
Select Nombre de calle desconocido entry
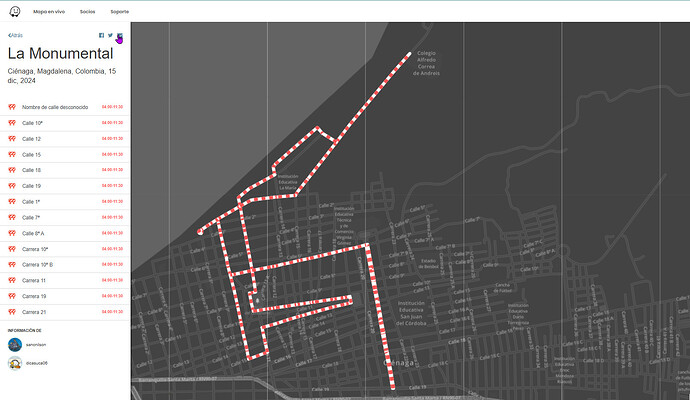55,107
